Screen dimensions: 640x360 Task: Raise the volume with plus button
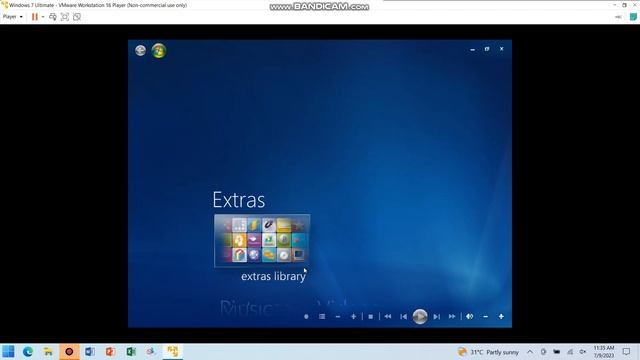coord(501,316)
